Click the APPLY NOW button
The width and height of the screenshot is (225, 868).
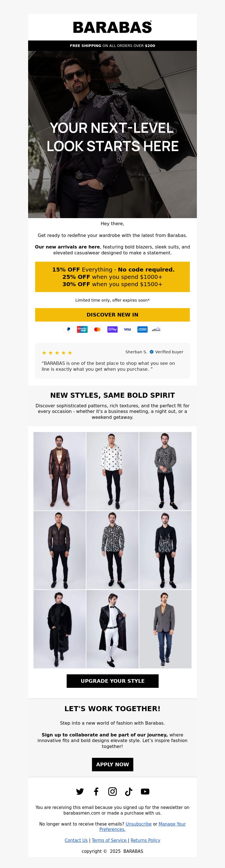pos(112,765)
